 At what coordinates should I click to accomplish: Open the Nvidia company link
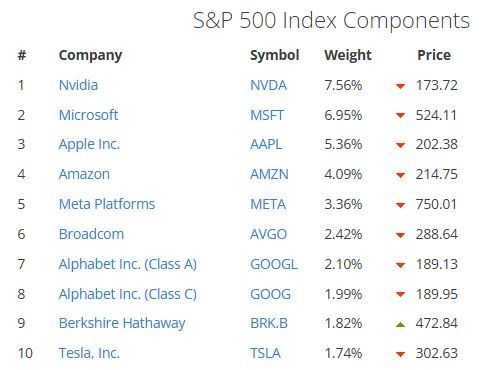[x=78, y=85]
